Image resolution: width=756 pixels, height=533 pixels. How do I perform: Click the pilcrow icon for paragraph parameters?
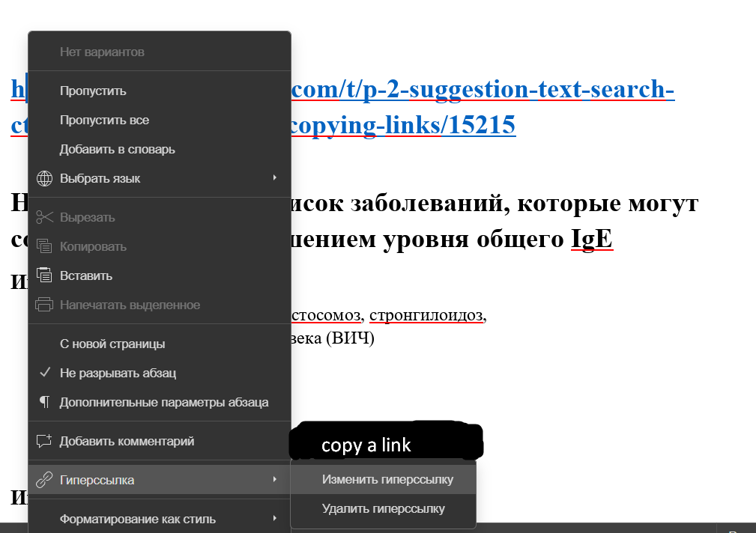pos(44,402)
